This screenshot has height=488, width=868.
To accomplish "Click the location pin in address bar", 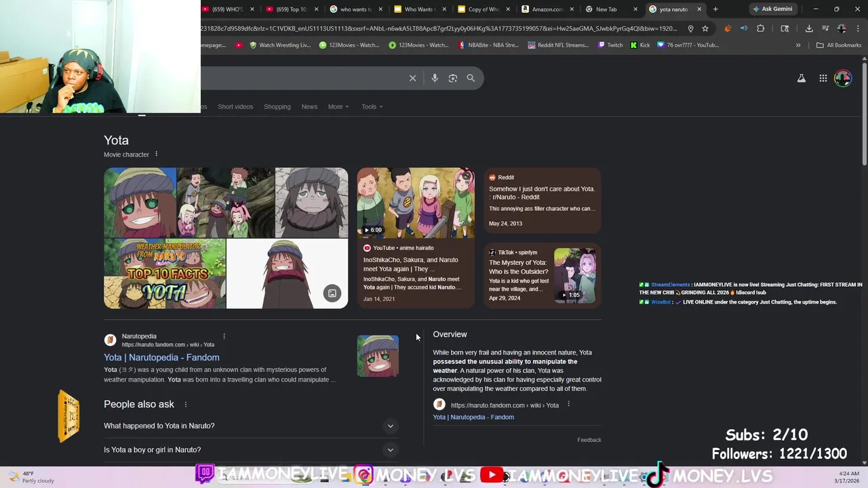I will [690, 28].
